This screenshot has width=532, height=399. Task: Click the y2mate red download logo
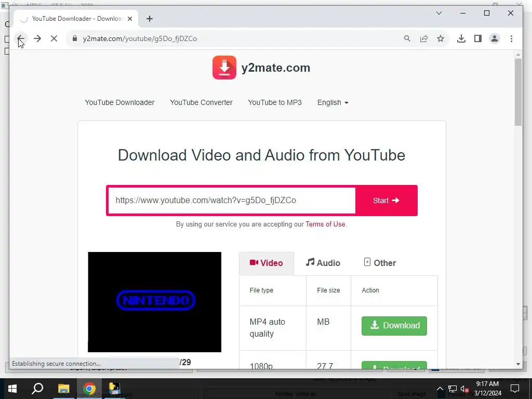click(224, 68)
